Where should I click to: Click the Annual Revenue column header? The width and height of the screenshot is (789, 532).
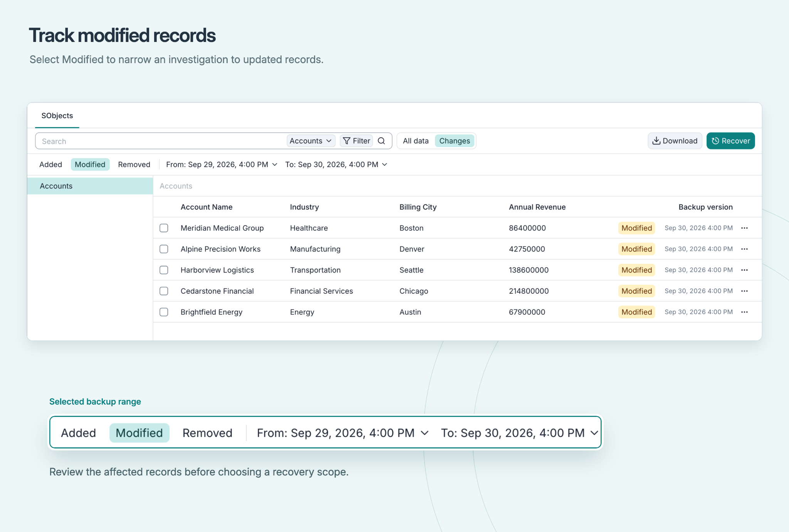pos(537,207)
